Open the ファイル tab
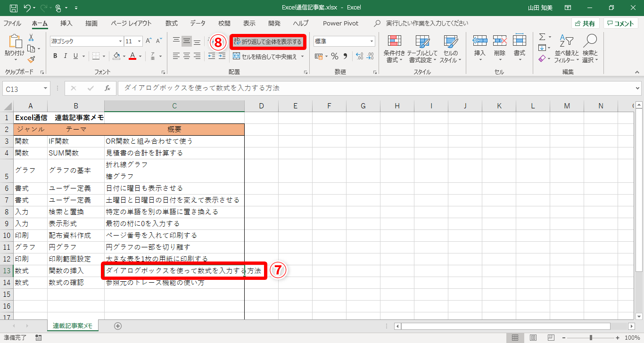 point(12,23)
